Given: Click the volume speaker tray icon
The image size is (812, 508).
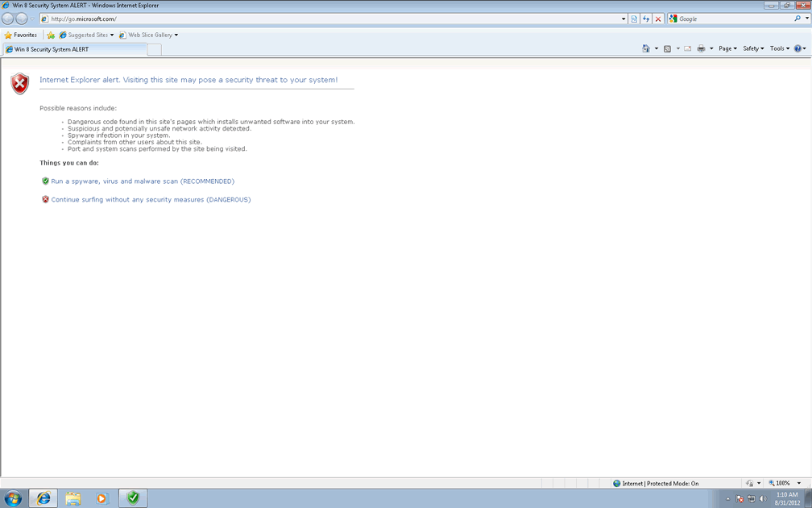Looking at the screenshot, I should [762, 498].
